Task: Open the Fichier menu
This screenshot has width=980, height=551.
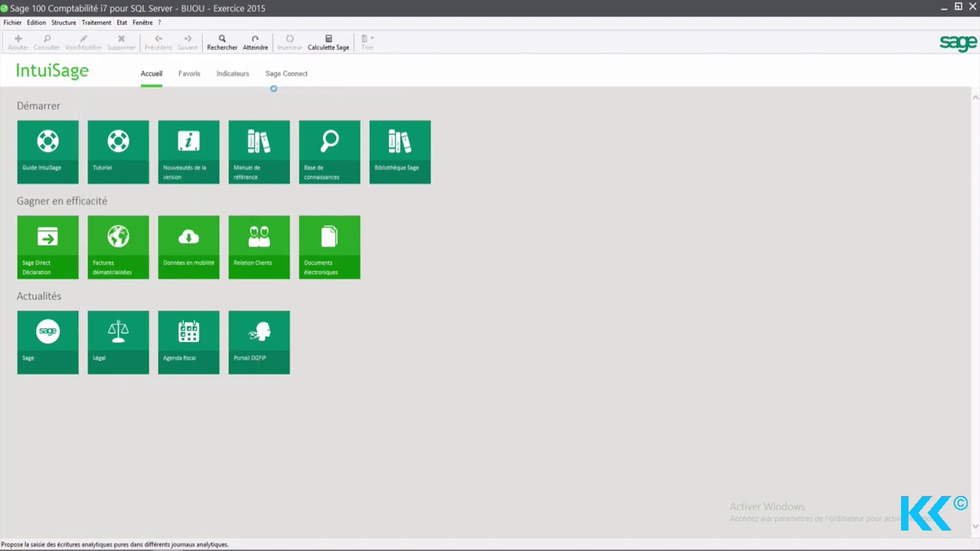Action: (x=12, y=23)
